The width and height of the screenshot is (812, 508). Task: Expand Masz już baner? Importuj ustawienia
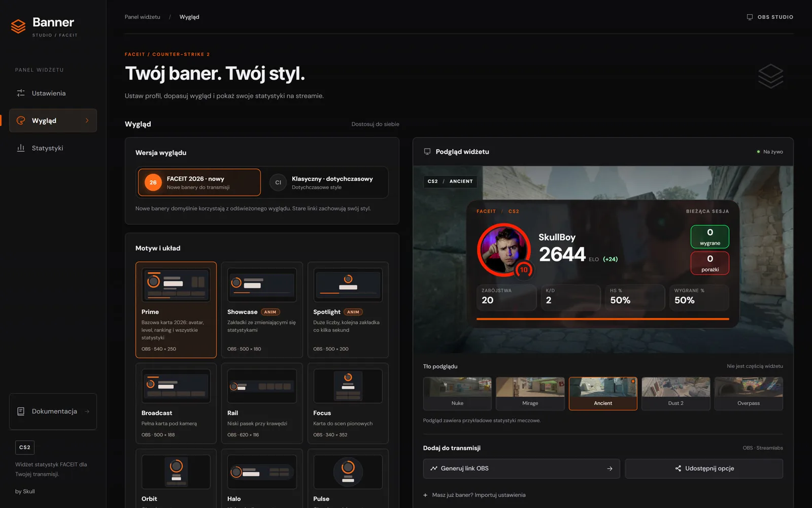(475, 495)
